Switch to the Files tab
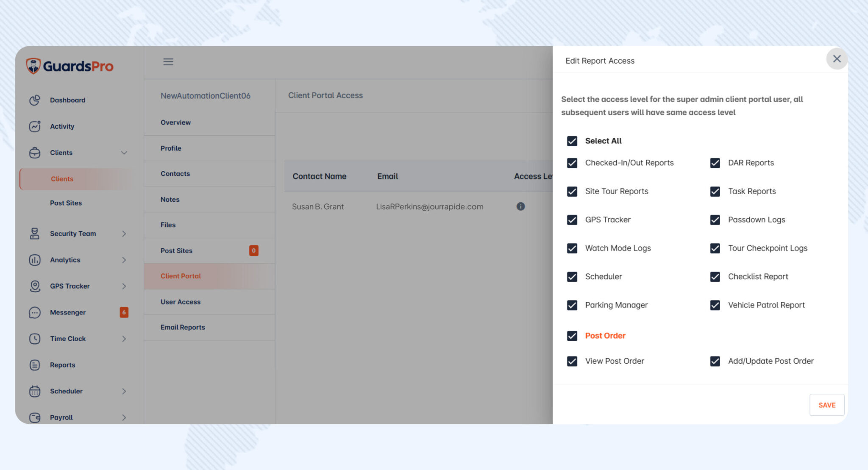Screen dimensions: 868x470 coord(209,225)
